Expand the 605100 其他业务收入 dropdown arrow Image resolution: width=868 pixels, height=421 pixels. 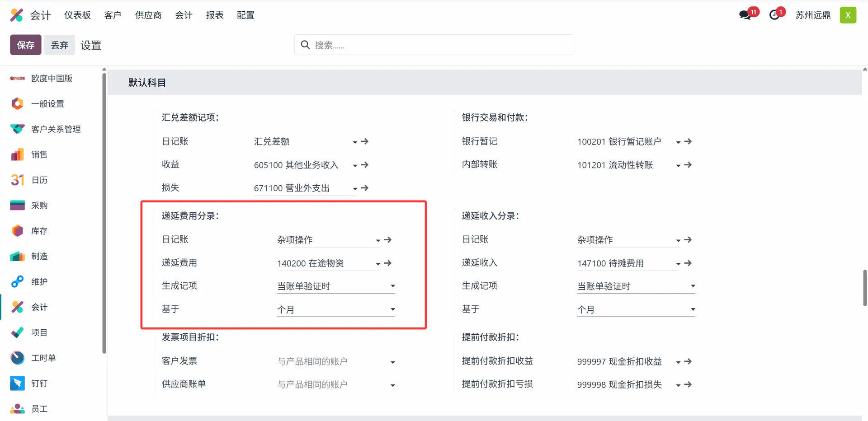coord(355,165)
